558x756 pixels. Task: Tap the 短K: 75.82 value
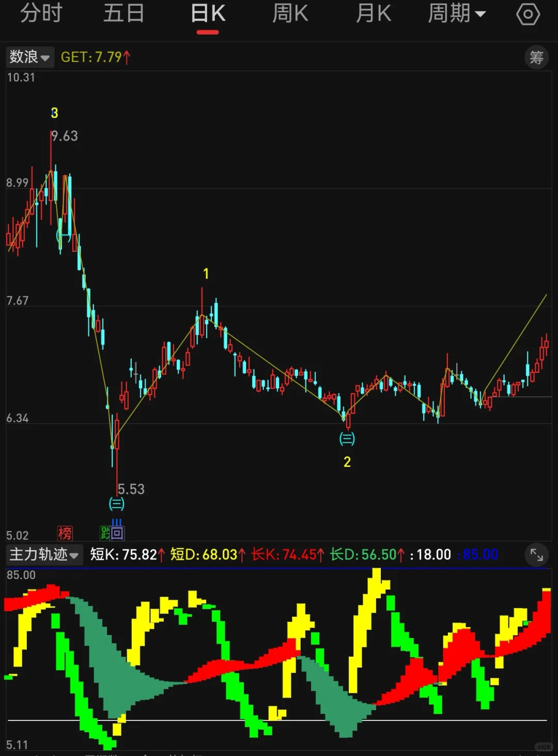pyautogui.click(x=128, y=555)
